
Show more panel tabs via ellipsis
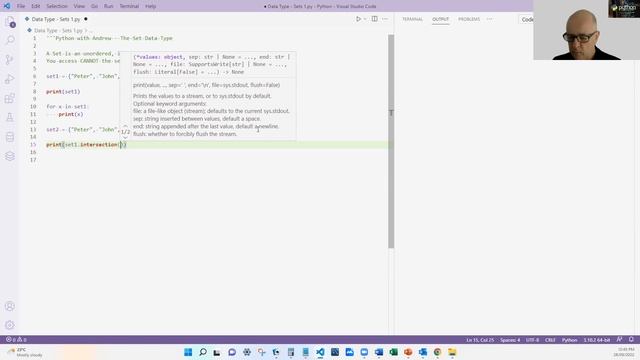click(489, 19)
